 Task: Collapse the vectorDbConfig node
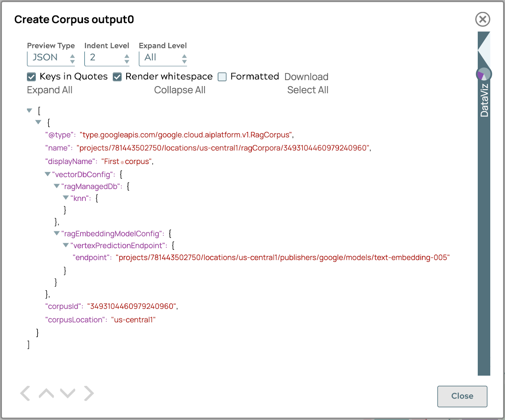[48, 174]
